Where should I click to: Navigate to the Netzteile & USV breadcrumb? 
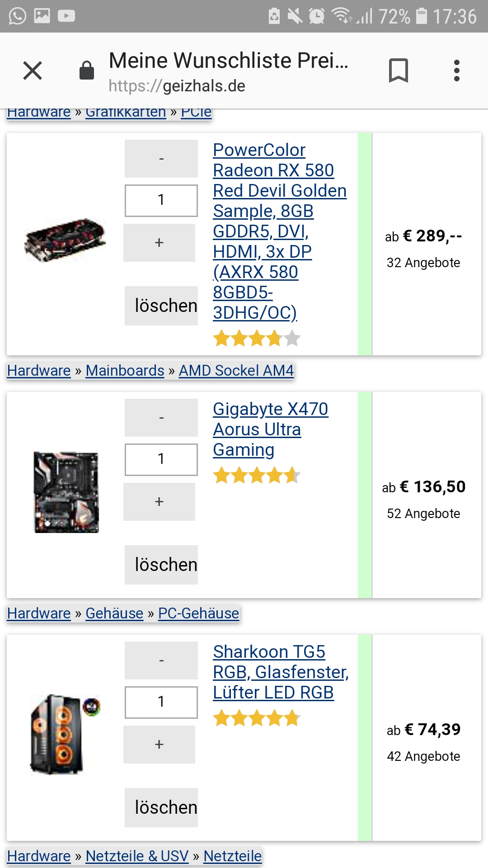pyautogui.click(x=137, y=856)
